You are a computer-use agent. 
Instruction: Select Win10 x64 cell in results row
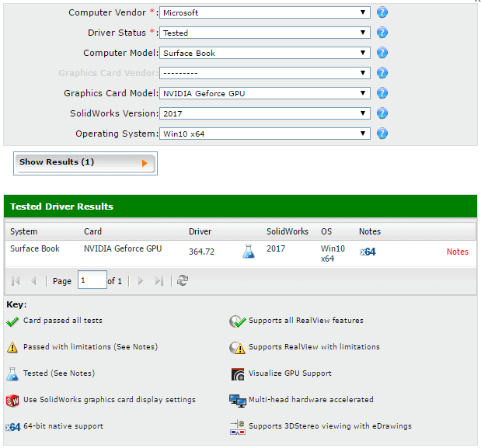tap(333, 253)
